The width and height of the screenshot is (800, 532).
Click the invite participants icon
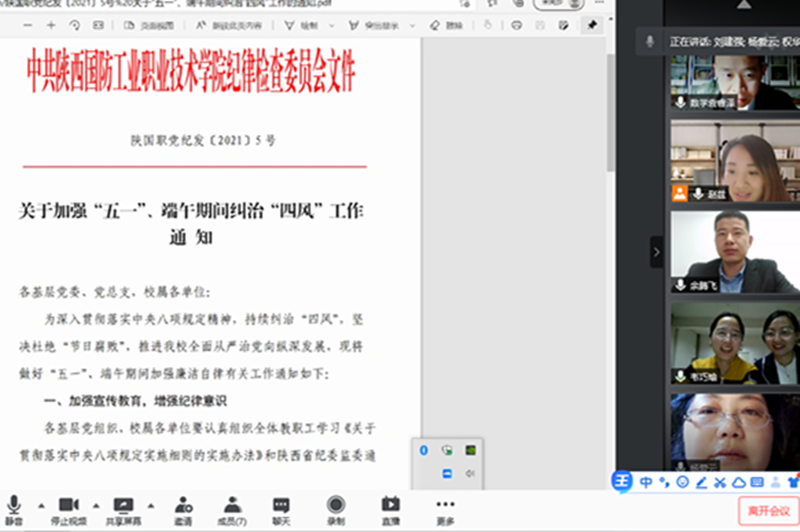[184, 507]
